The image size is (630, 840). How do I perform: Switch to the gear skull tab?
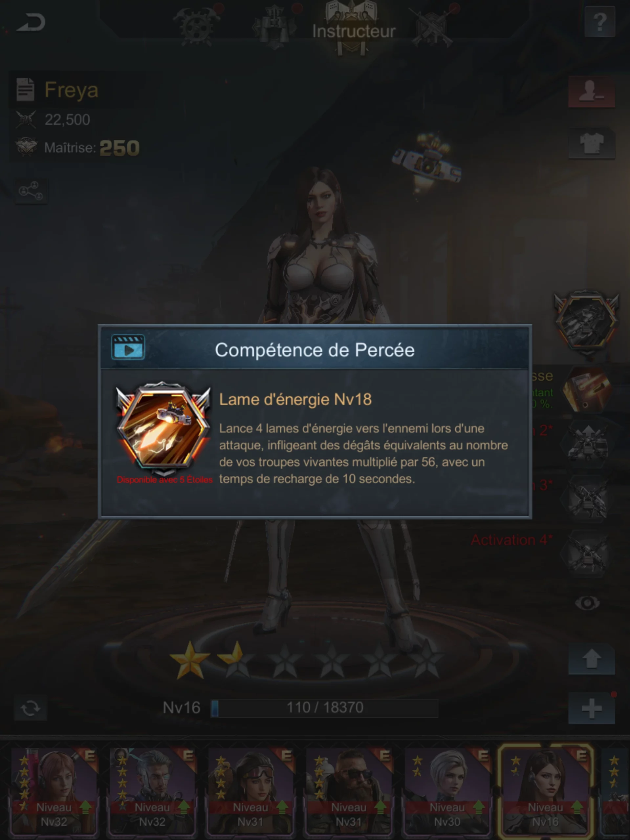click(x=196, y=25)
